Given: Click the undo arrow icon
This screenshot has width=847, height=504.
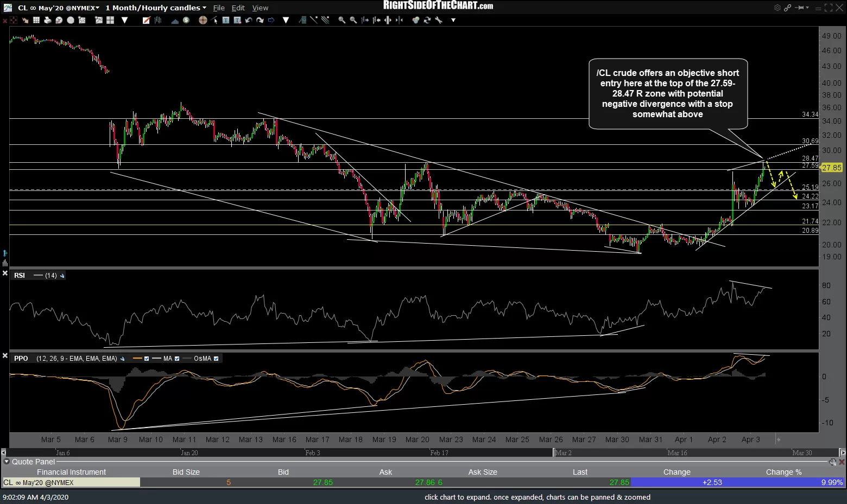Looking at the screenshot, I should (248, 20).
